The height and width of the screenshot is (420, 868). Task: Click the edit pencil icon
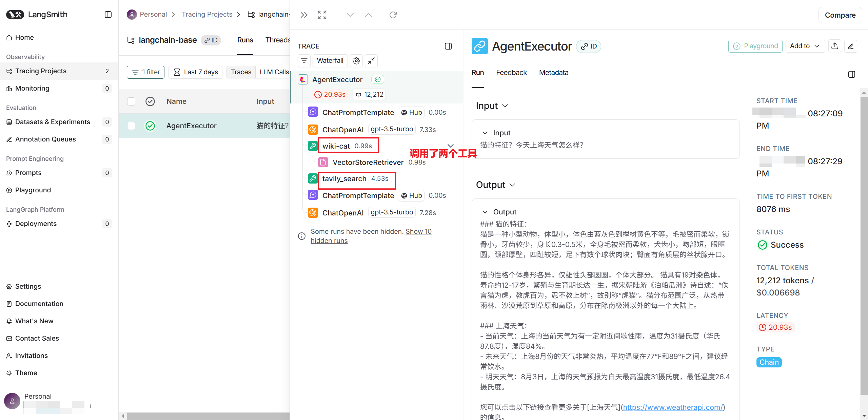pyautogui.click(x=851, y=46)
